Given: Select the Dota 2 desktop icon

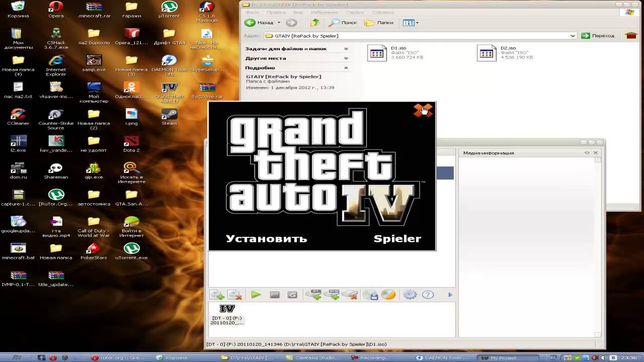Looking at the screenshot, I should coord(131,144).
